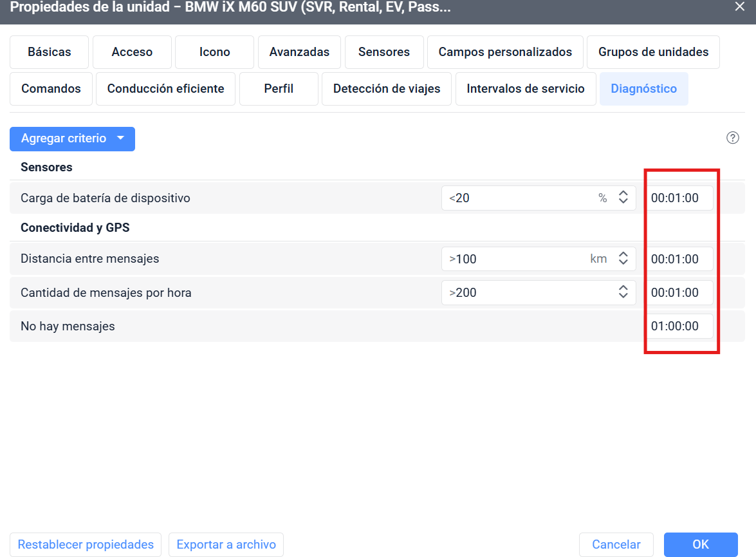Image resolution: width=756 pixels, height=557 pixels.
Task: Click Exportar a archivo button
Action: pos(226,545)
